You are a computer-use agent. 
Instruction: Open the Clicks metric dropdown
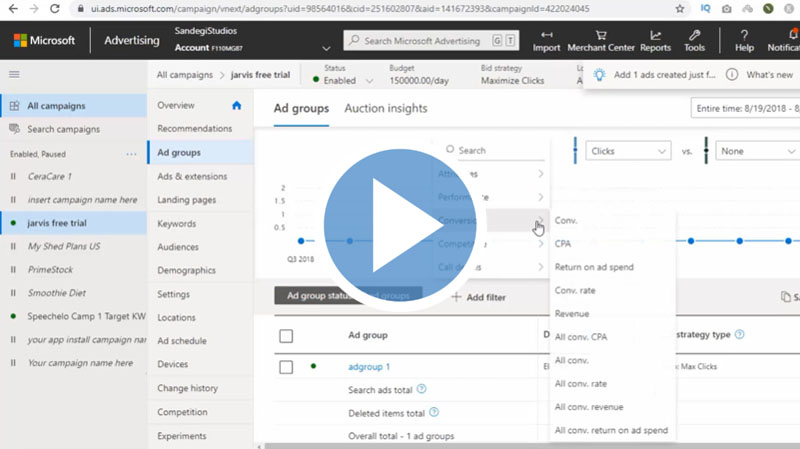(628, 151)
